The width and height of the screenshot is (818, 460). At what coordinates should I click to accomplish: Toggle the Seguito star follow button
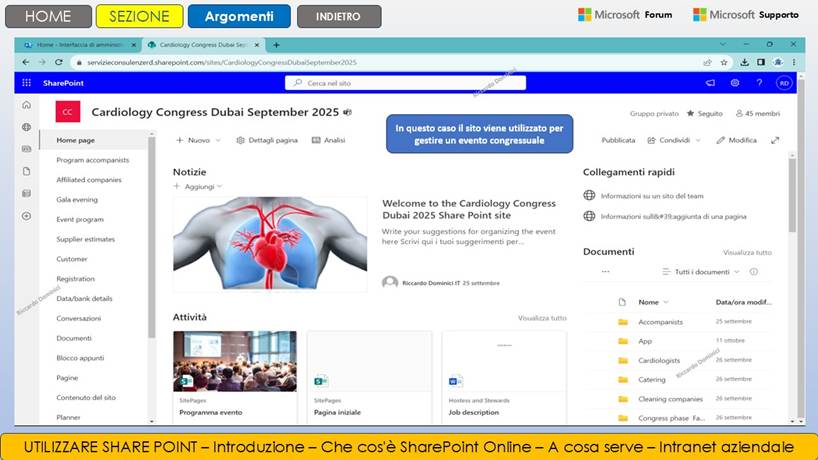[704, 113]
